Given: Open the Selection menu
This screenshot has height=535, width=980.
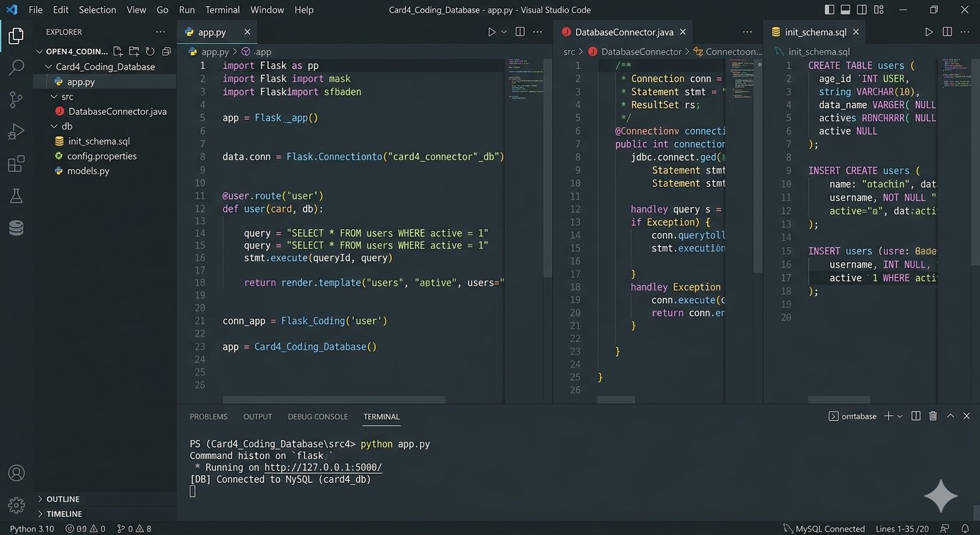Looking at the screenshot, I should (97, 10).
